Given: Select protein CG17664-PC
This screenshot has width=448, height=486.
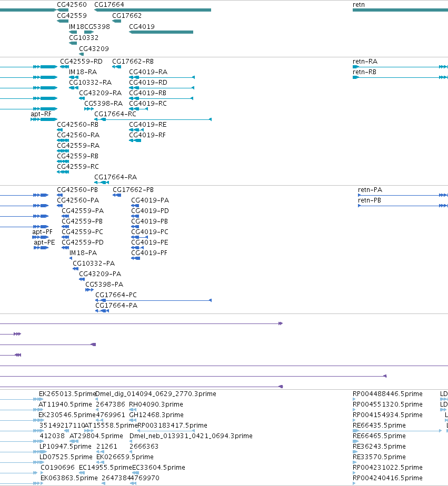Looking at the screenshot, I should click(x=116, y=295).
